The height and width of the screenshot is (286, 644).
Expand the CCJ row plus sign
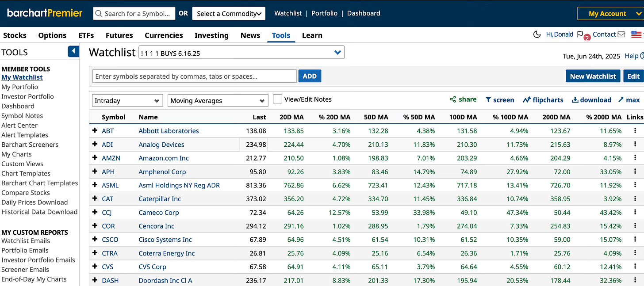point(94,212)
